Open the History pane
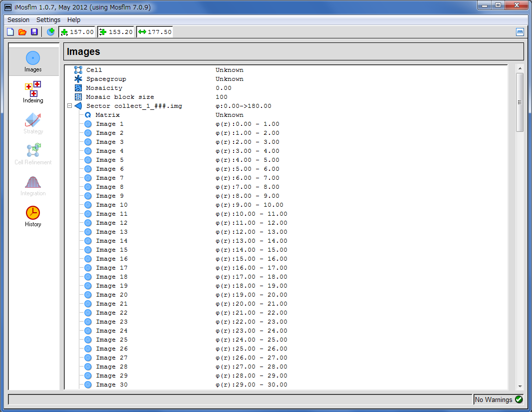Screen dimensions: 532x412 pyautogui.click(x=33, y=216)
